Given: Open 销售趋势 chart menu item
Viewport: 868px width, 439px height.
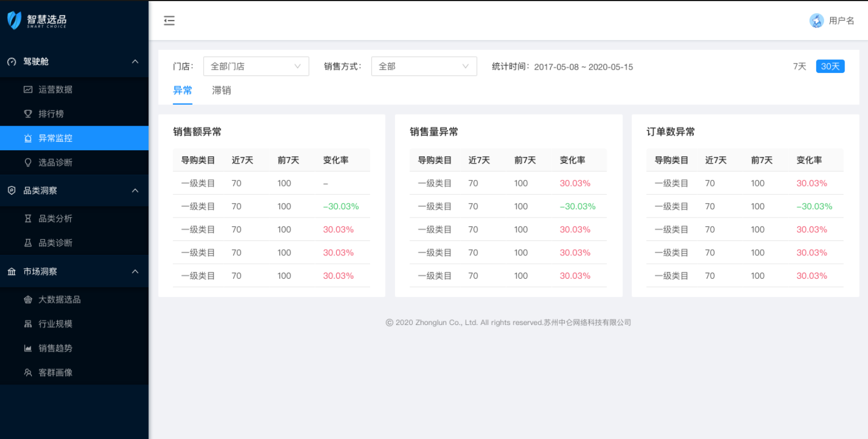Looking at the screenshot, I should [x=55, y=348].
